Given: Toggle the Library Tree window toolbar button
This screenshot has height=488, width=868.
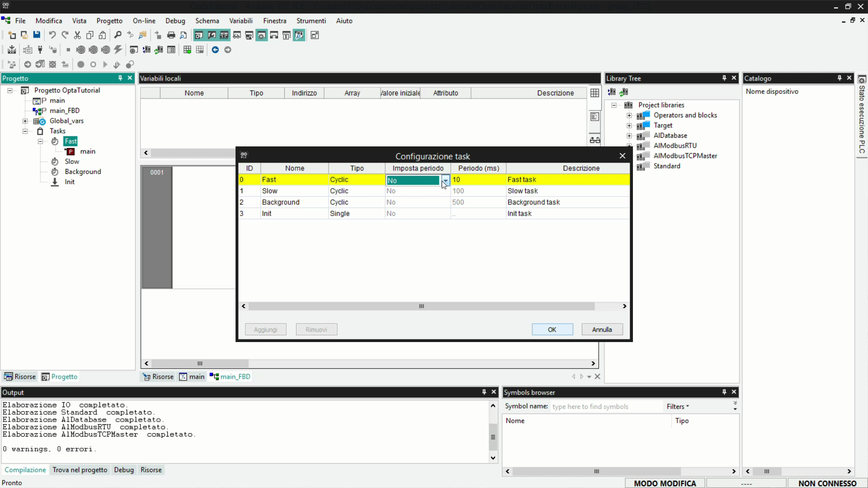Looking at the screenshot, I should [224, 35].
